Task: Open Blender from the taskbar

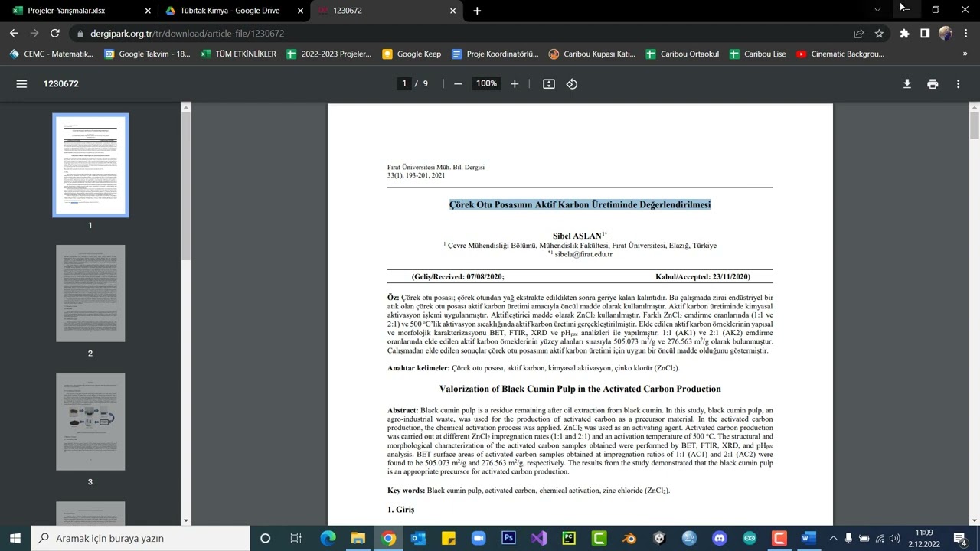Action: coord(629,538)
